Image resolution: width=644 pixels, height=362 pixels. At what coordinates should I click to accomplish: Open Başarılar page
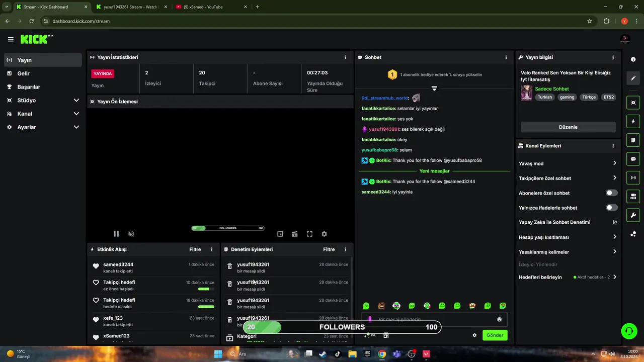pos(43,87)
